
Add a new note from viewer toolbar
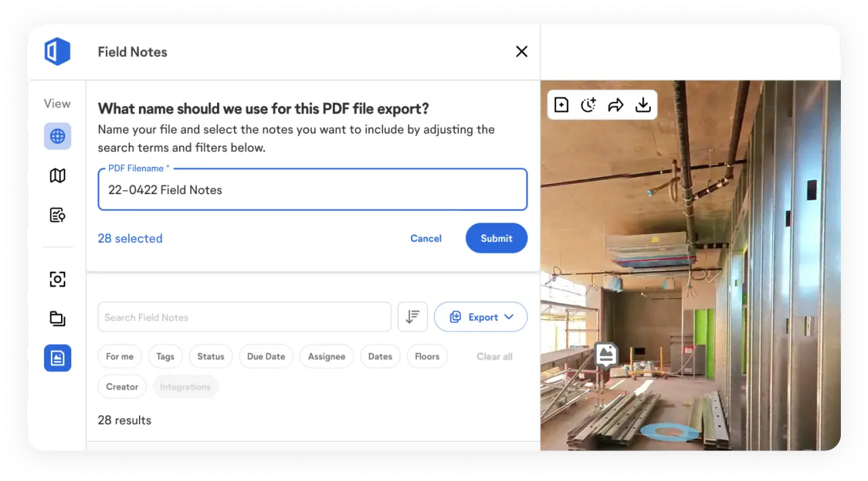coord(561,105)
